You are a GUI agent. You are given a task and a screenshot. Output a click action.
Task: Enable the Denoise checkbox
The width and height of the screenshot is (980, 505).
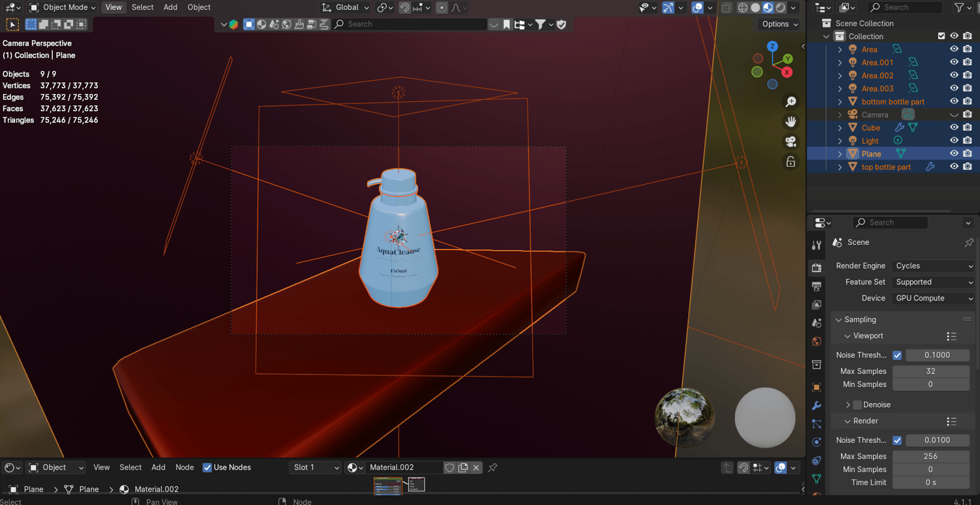point(857,405)
